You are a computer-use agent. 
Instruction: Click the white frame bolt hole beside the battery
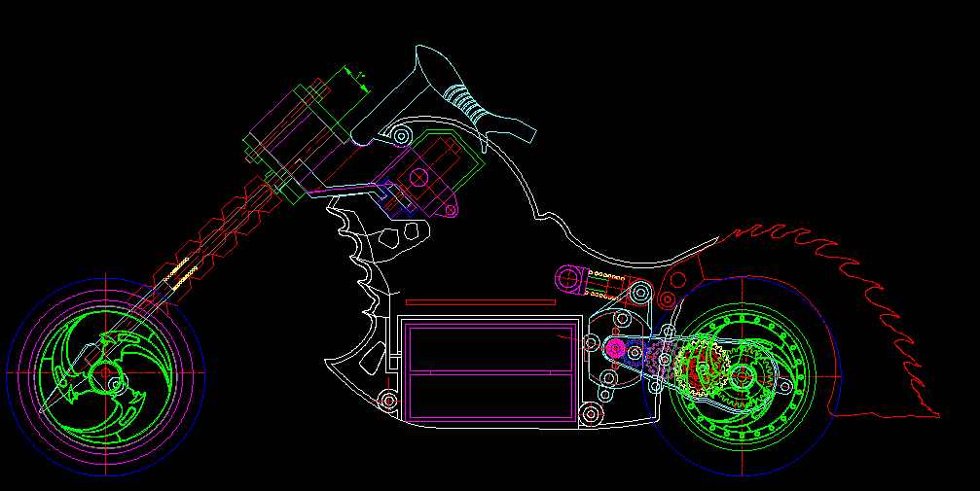591,413
